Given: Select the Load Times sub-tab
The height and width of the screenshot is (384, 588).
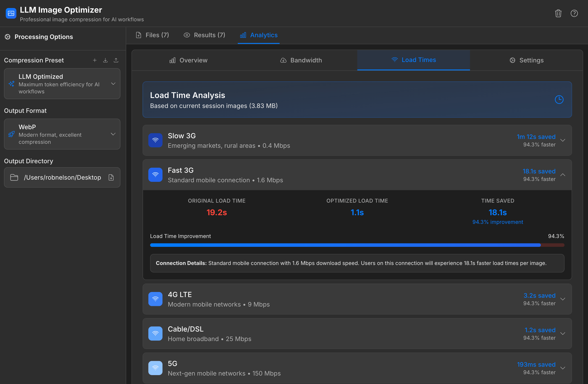Looking at the screenshot, I should [413, 60].
